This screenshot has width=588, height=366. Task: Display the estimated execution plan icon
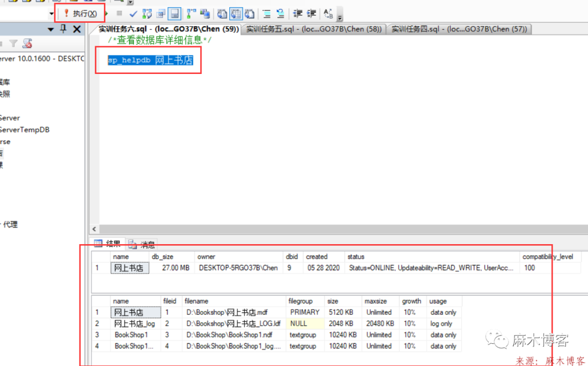(x=147, y=14)
